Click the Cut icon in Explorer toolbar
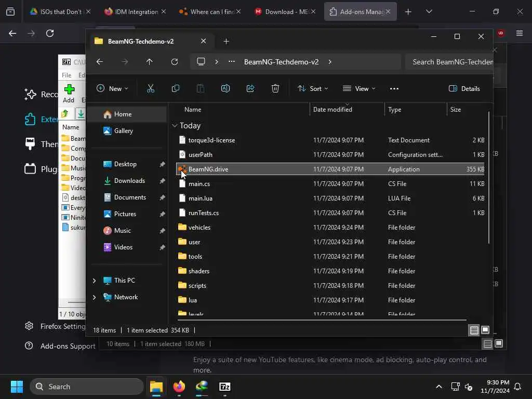Screen dimensions: 532x399 pyautogui.click(x=150, y=88)
